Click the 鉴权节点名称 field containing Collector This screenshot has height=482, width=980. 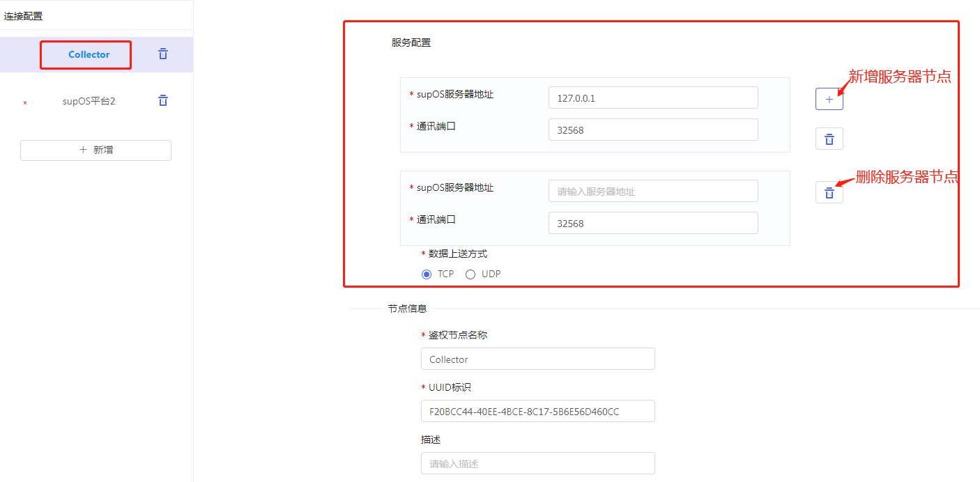tap(537, 359)
